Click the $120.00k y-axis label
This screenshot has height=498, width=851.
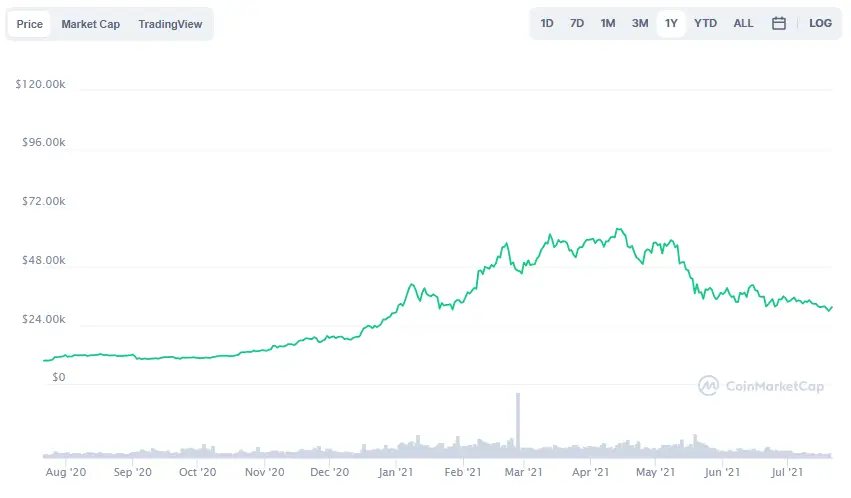pos(40,84)
